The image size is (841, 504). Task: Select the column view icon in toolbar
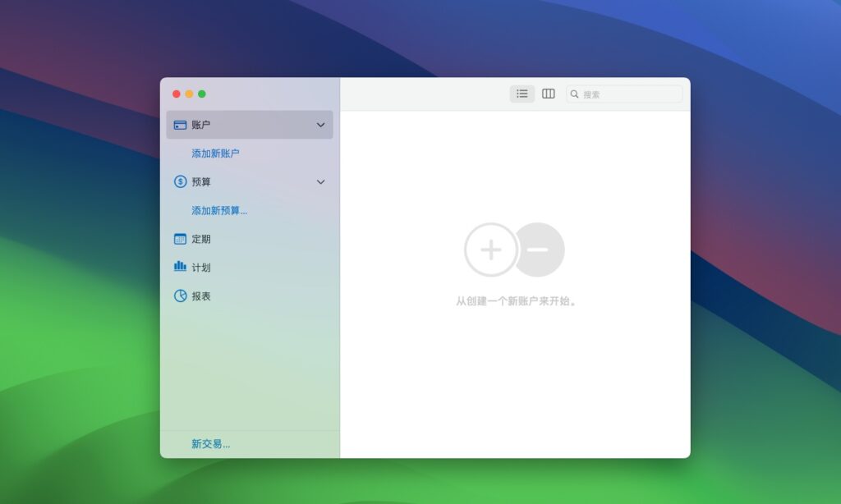pos(548,94)
